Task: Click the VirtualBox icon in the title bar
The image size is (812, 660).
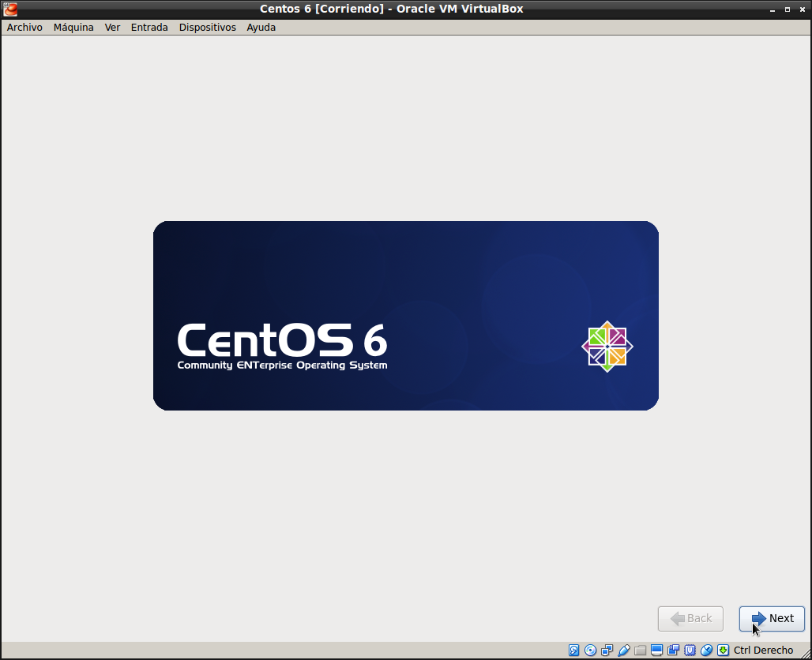Action: (x=10, y=9)
